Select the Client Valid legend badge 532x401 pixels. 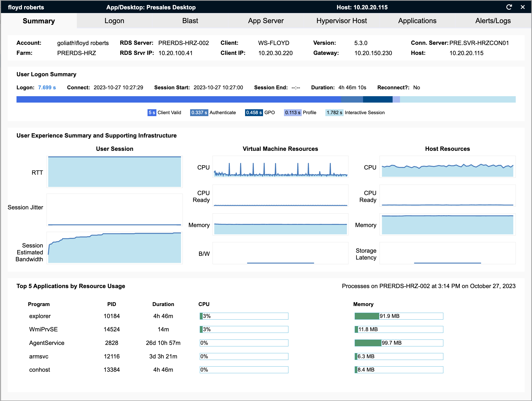151,112
